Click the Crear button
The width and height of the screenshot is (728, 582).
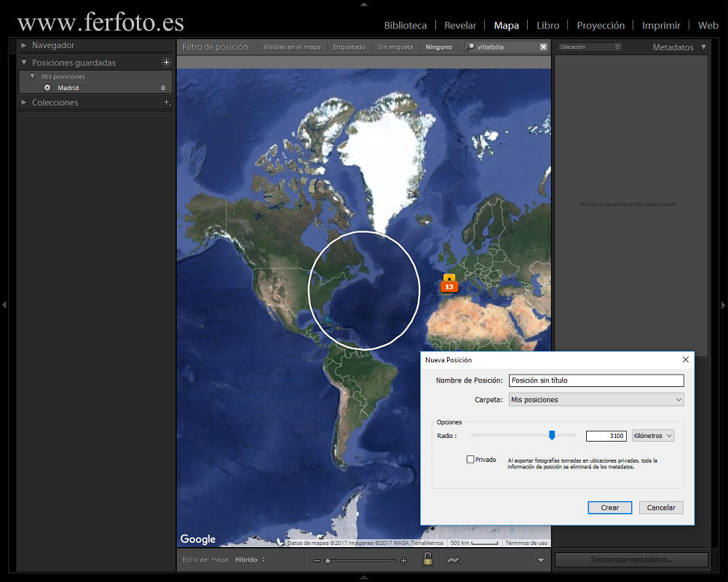coord(609,507)
